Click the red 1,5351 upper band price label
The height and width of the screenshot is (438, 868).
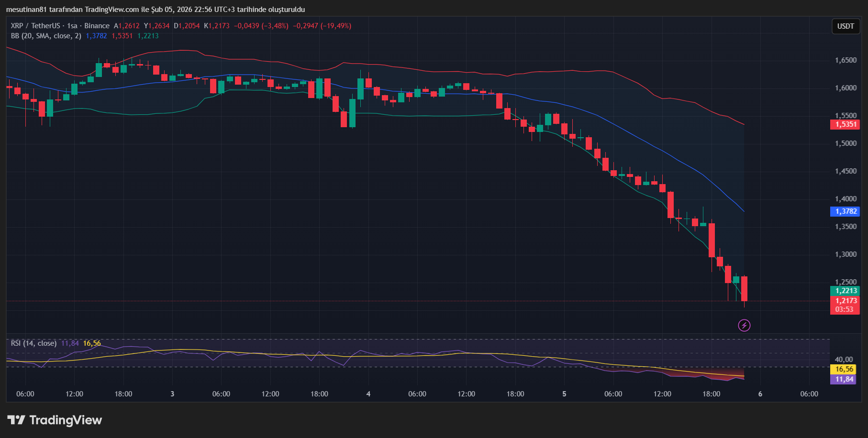click(x=845, y=124)
